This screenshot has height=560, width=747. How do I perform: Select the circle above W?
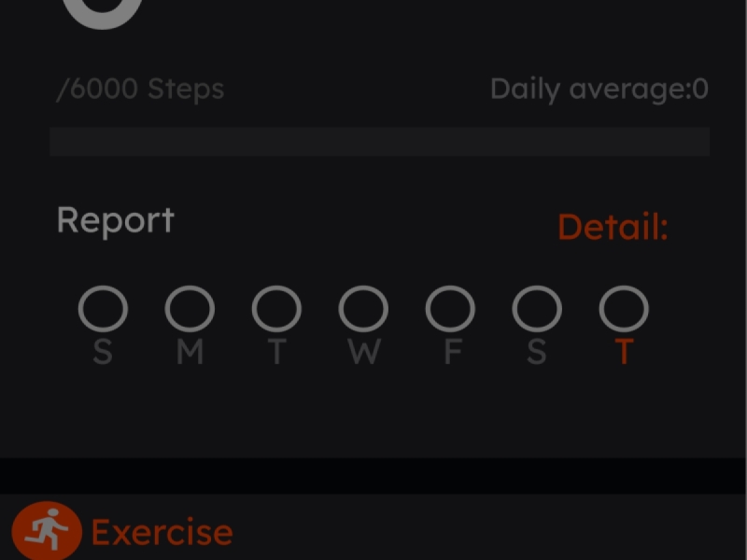363,308
